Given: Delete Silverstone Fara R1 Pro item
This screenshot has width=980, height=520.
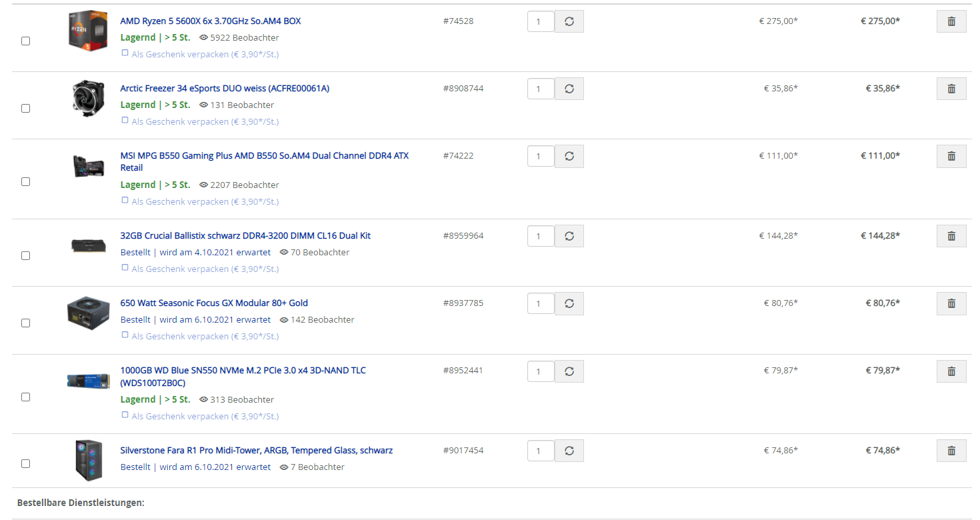Looking at the screenshot, I should [951, 451].
